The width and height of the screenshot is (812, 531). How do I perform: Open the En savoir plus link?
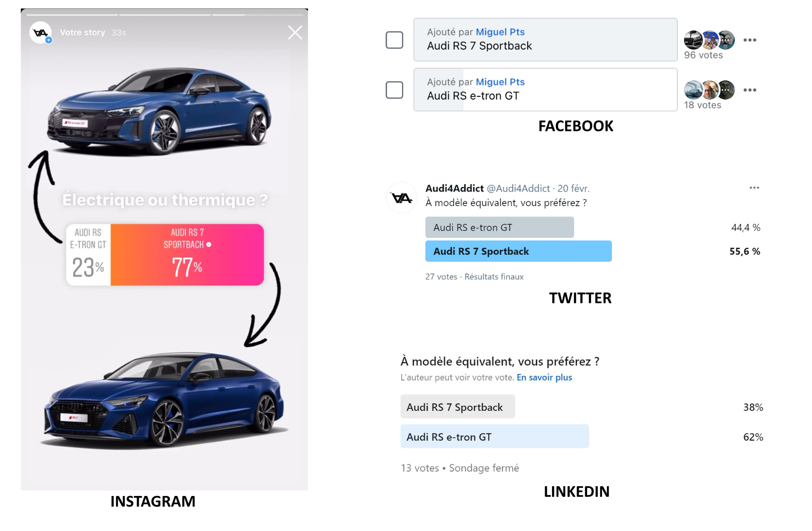[544, 378]
